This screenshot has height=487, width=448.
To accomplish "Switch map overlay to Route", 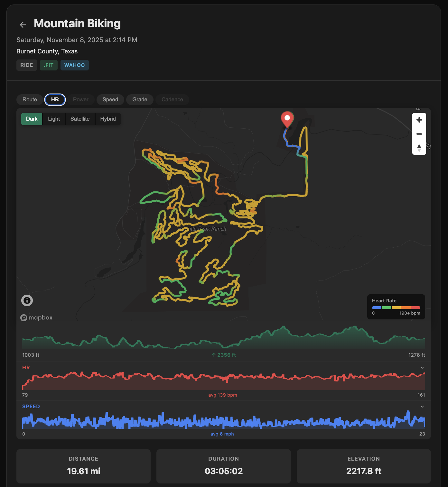I will click(29, 99).
